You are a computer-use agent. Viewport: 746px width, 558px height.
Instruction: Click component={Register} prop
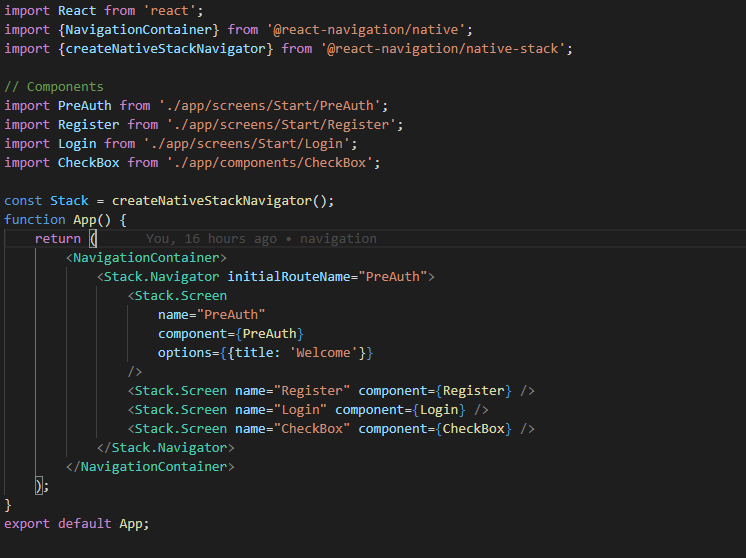(x=435, y=391)
